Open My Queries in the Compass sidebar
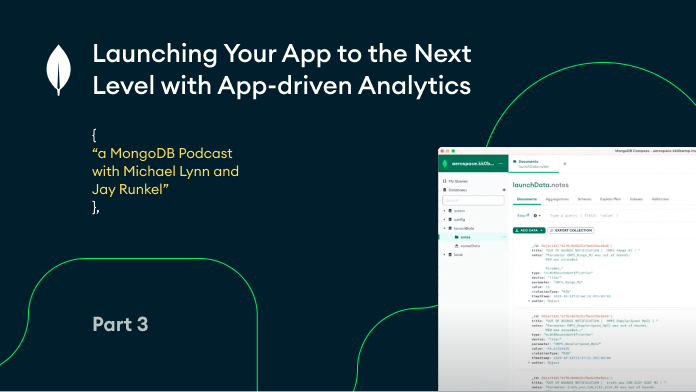The width and height of the screenshot is (696, 392). tap(455, 181)
